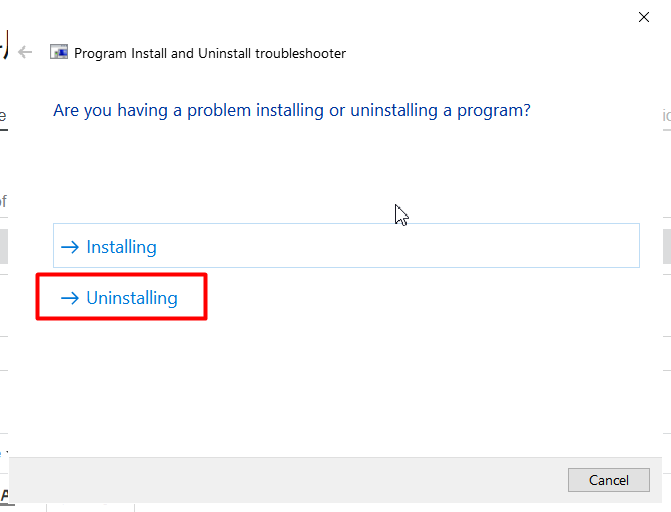Click the partial 'of' text at left edge

(3, 201)
